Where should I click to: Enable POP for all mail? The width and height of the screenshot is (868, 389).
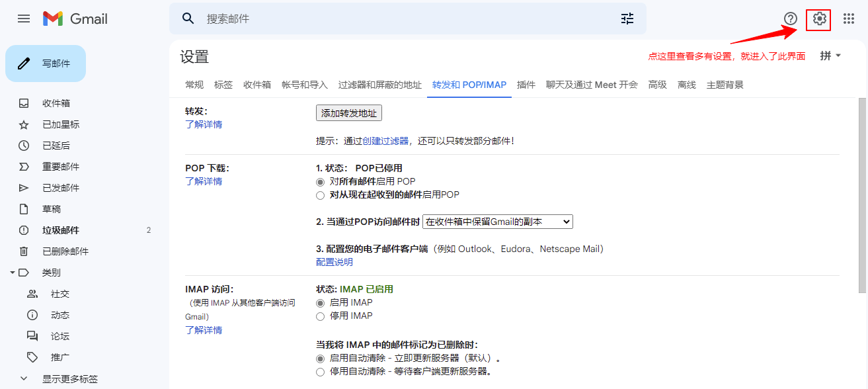pos(320,181)
